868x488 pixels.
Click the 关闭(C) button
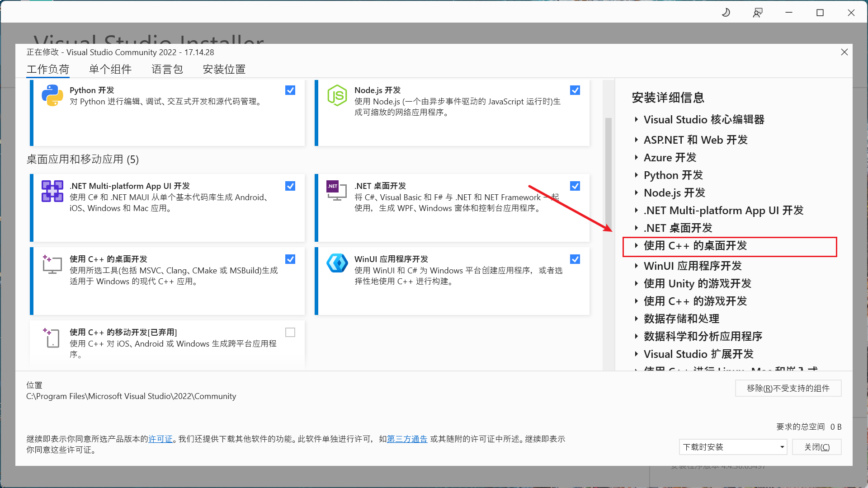817,447
